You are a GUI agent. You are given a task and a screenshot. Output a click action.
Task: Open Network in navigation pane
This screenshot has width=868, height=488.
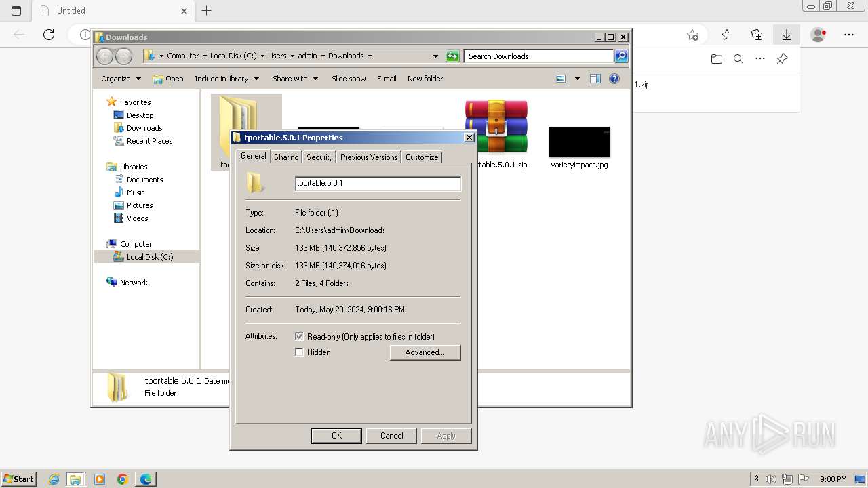click(133, 283)
